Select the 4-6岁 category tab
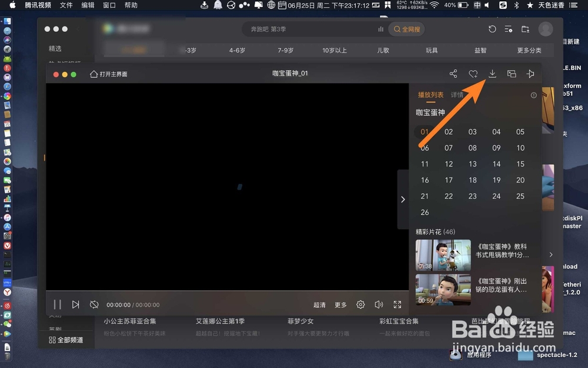The height and width of the screenshot is (368, 588). pos(237,50)
